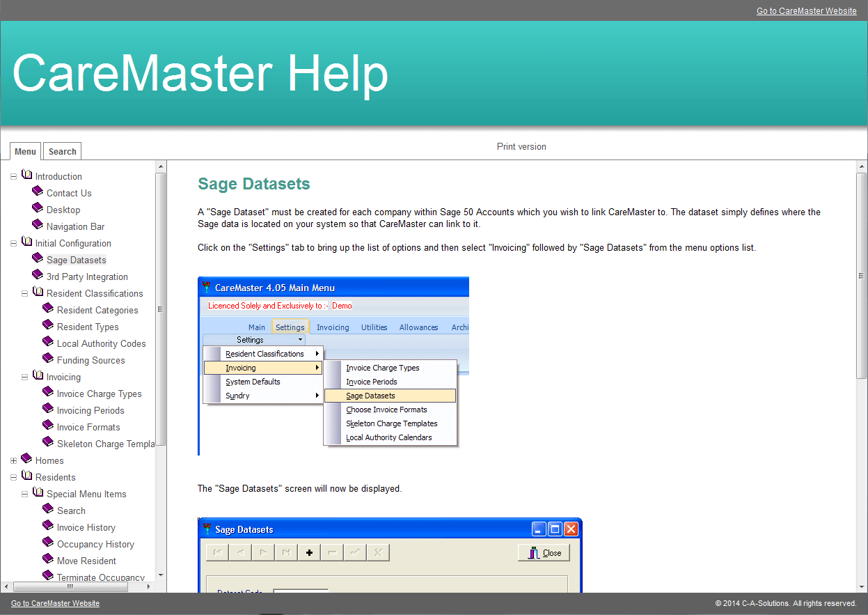Open the Sage Datasets help topic
This screenshot has height=615, width=868.
click(x=77, y=260)
